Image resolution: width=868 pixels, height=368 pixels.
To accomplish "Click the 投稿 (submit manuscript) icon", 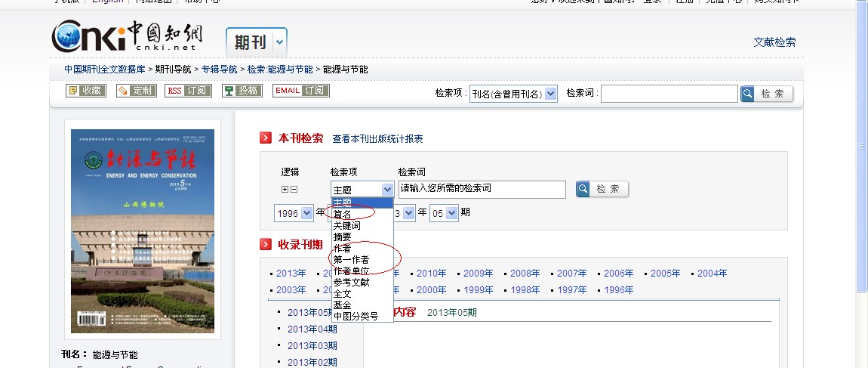I will 242,91.
